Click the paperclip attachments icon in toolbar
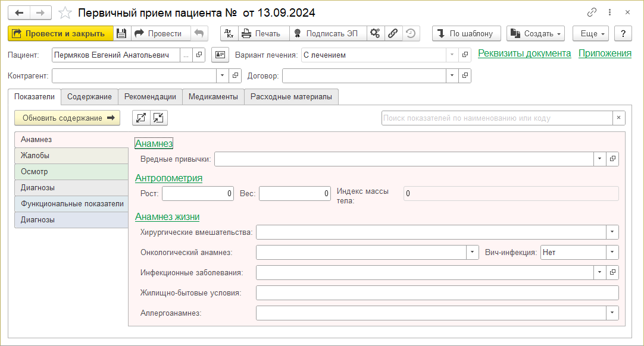644x346 pixels. click(393, 33)
